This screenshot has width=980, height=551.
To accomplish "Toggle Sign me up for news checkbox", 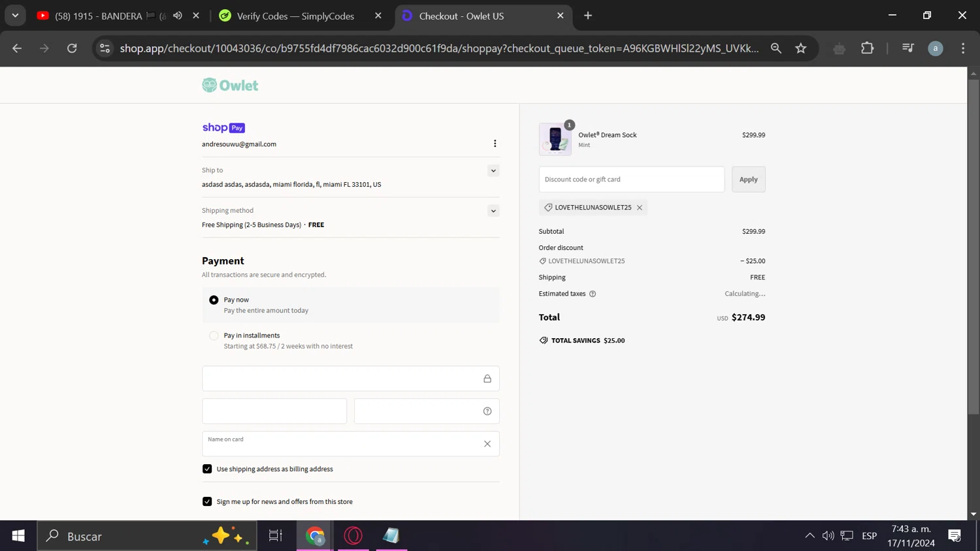I will click(x=207, y=501).
